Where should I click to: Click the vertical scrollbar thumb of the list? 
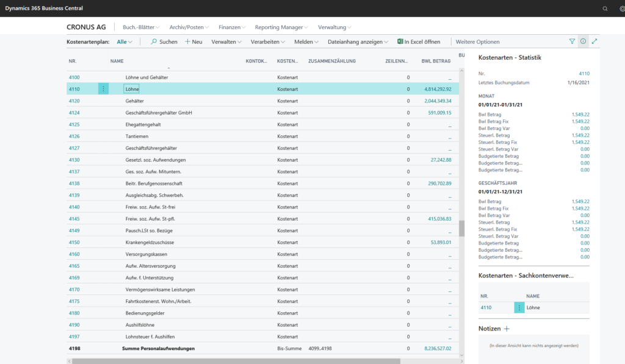461,229
